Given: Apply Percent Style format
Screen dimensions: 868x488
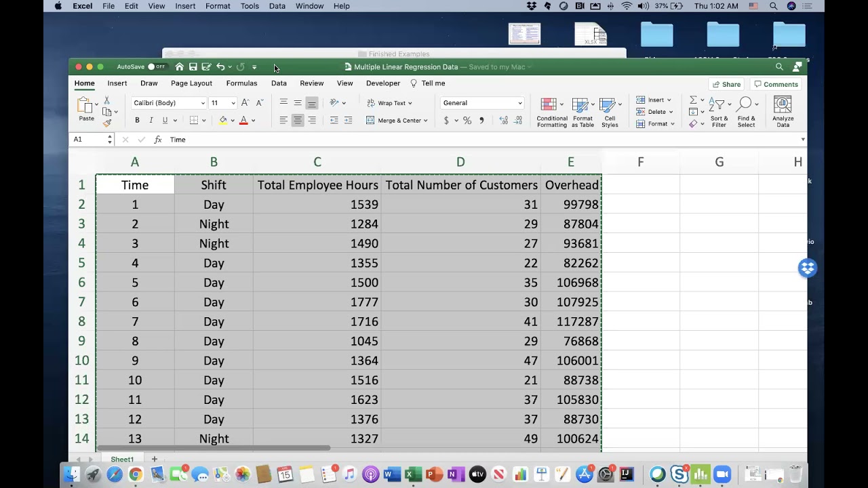Looking at the screenshot, I should coord(467,121).
